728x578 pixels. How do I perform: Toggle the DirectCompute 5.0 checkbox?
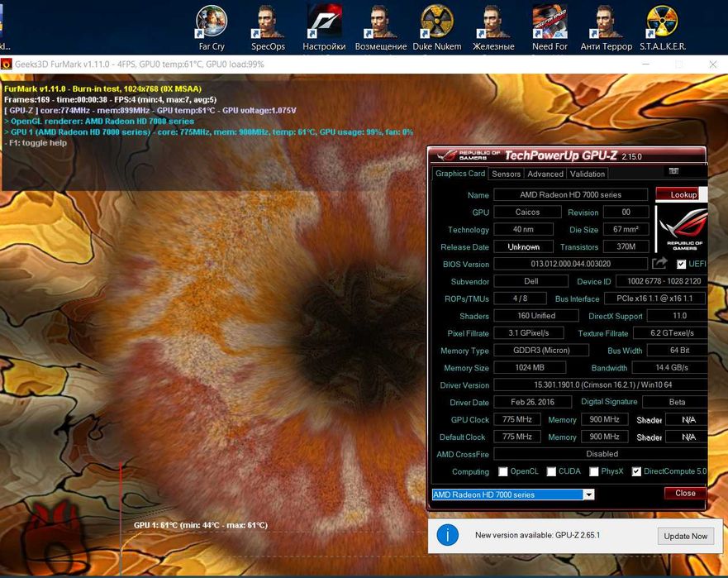click(636, 471)
